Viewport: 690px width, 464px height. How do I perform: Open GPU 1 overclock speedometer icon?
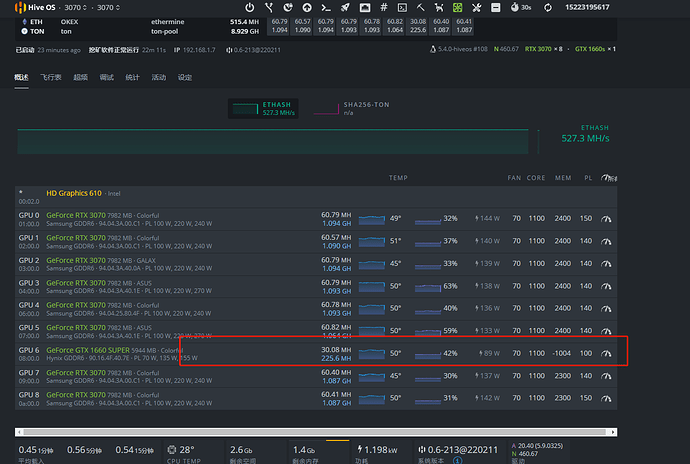click(606, 241)
